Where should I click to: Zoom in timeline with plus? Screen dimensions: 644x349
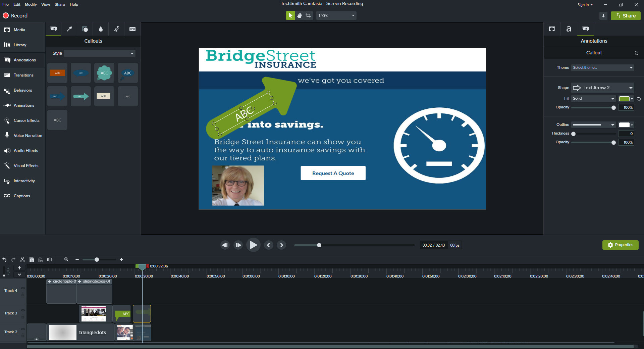121,259
